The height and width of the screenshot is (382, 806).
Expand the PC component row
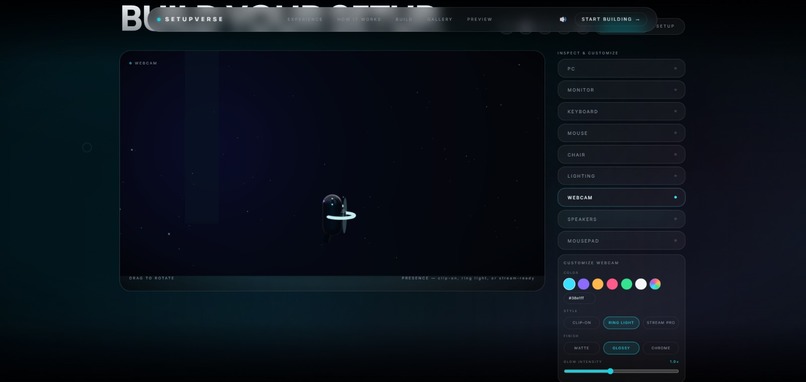pyautogui.click(x=621, y=68)
